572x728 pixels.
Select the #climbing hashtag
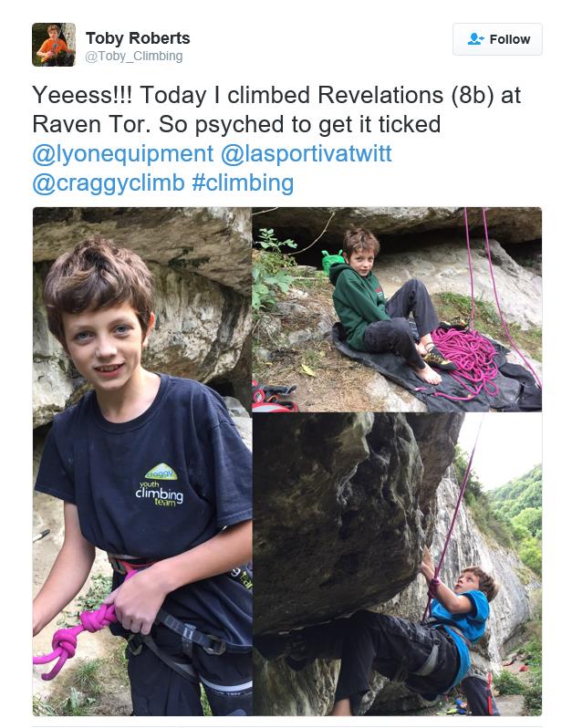coord(243,182)
